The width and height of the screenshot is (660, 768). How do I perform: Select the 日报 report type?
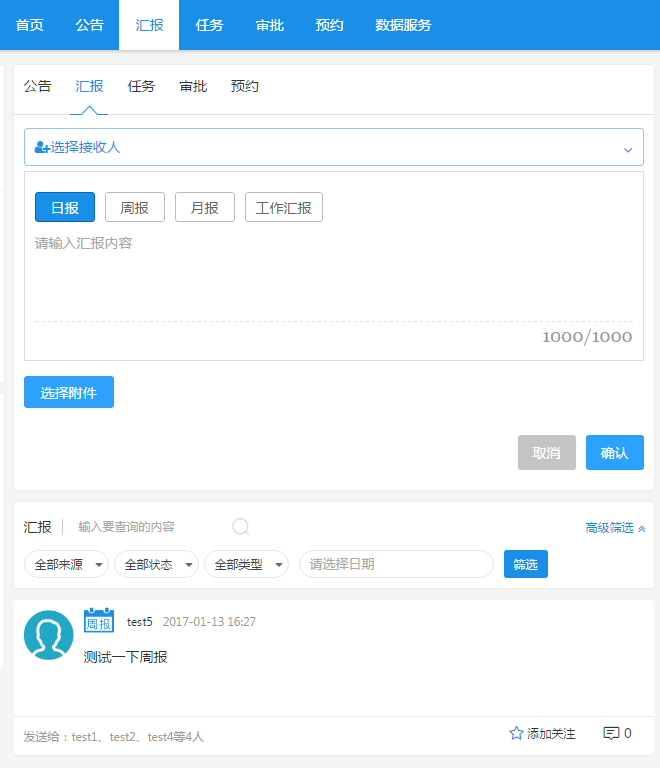[x=65, y=207]
